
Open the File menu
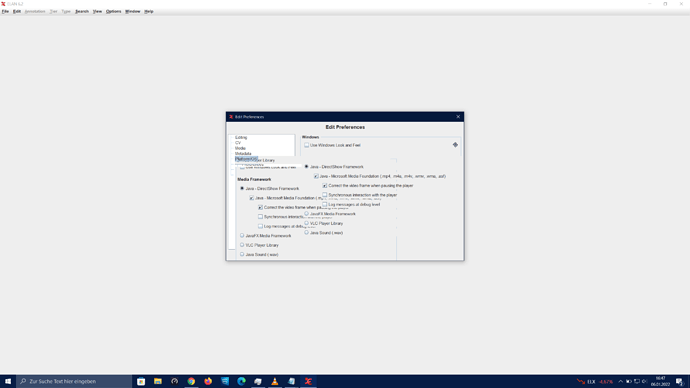(x=5, y=11)
